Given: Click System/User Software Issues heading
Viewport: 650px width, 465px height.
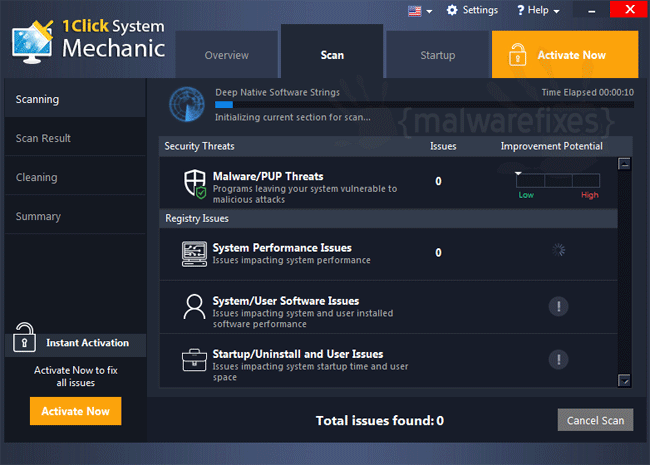Looking at the screenshot, I should (x=286, y=300).
